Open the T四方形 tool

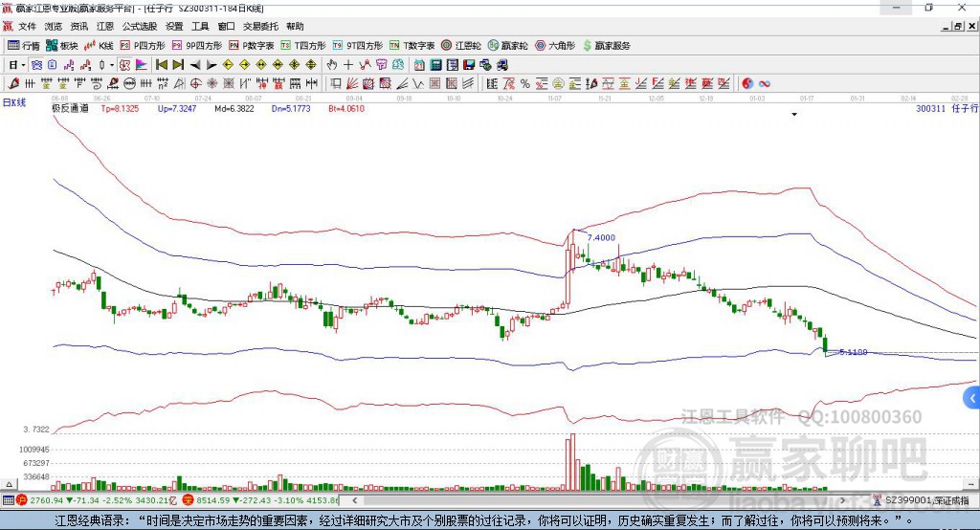point(303,46)
